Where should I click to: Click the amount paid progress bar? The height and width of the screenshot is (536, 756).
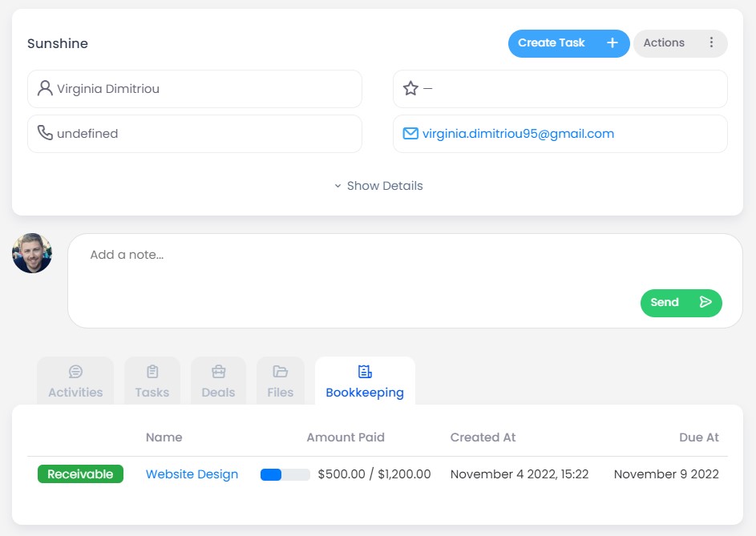pos(285,474)
